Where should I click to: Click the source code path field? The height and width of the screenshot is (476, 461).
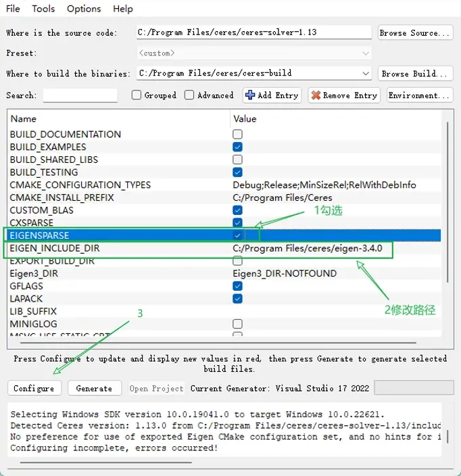pos(254,32)
